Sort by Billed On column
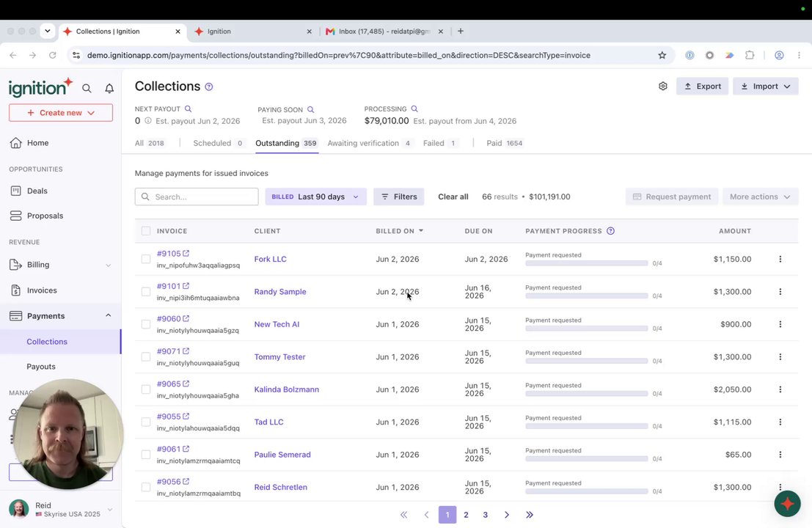 click(399, 231)
